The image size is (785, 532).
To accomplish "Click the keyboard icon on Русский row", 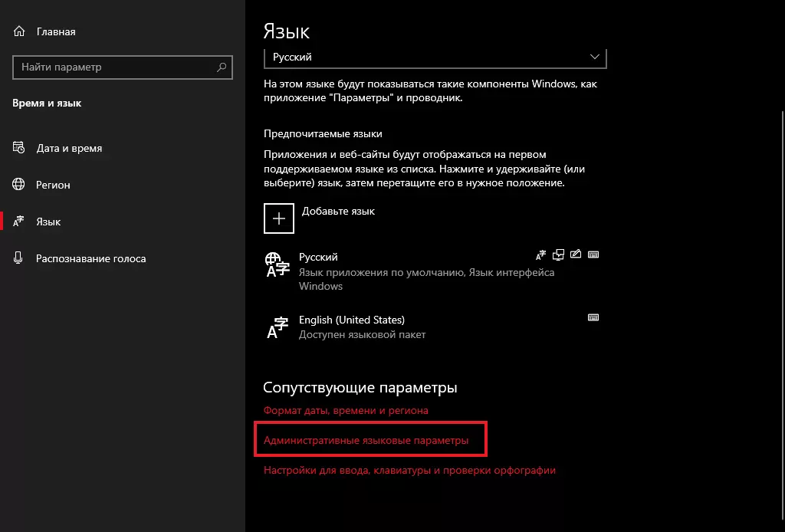I will point(593,255).
